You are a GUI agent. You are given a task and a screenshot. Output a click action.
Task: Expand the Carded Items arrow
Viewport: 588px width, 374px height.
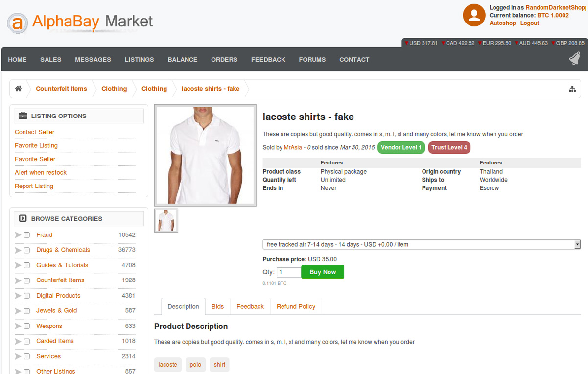coord(18,341)
